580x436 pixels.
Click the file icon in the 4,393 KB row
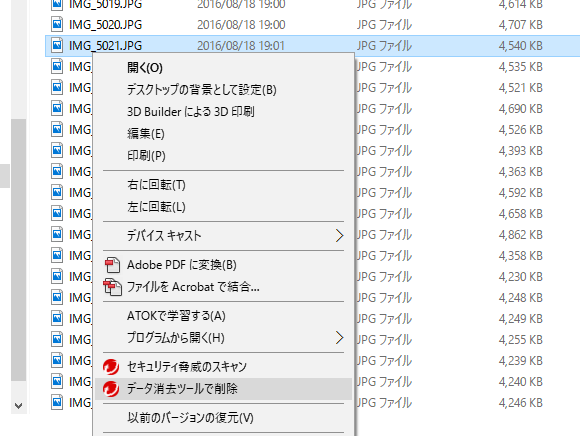point(57,151)
